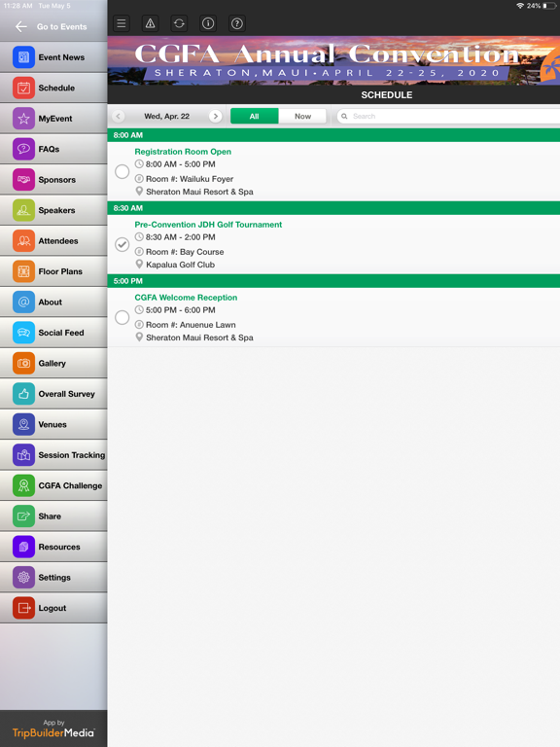Tap '8:00 AM - 5:00 PM' time text

point(181,163)
